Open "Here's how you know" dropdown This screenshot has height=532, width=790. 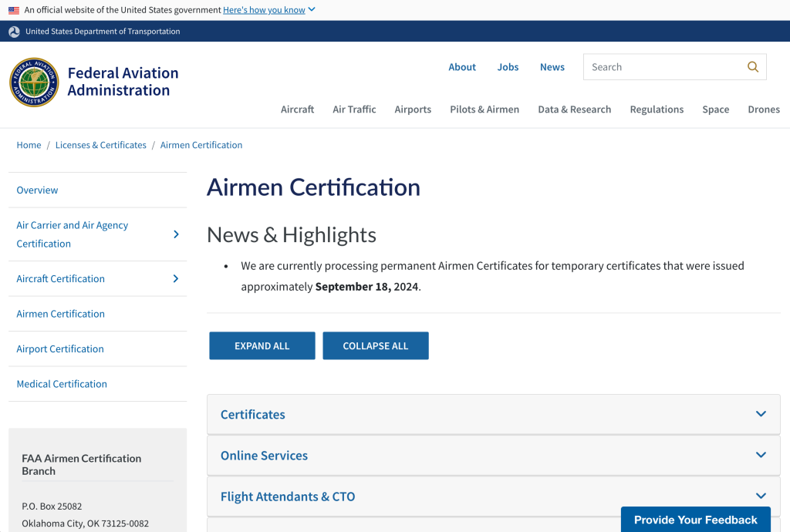[x=269, y=10]
